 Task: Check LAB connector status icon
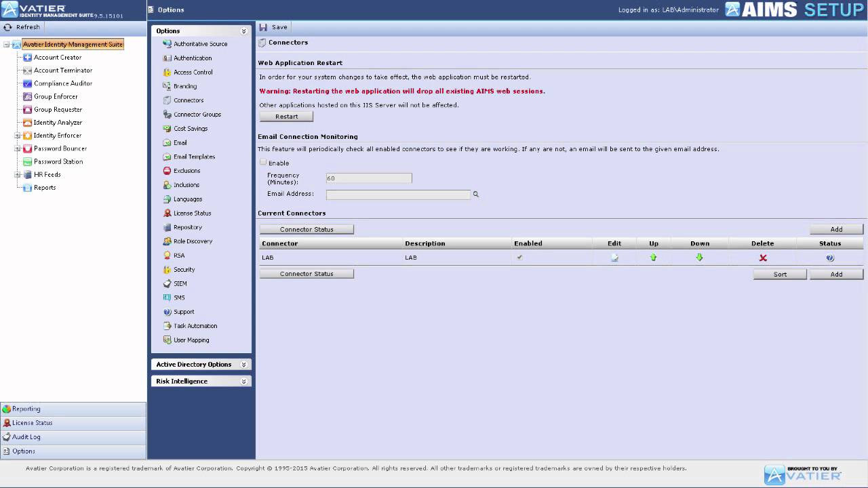coord(830,258)
